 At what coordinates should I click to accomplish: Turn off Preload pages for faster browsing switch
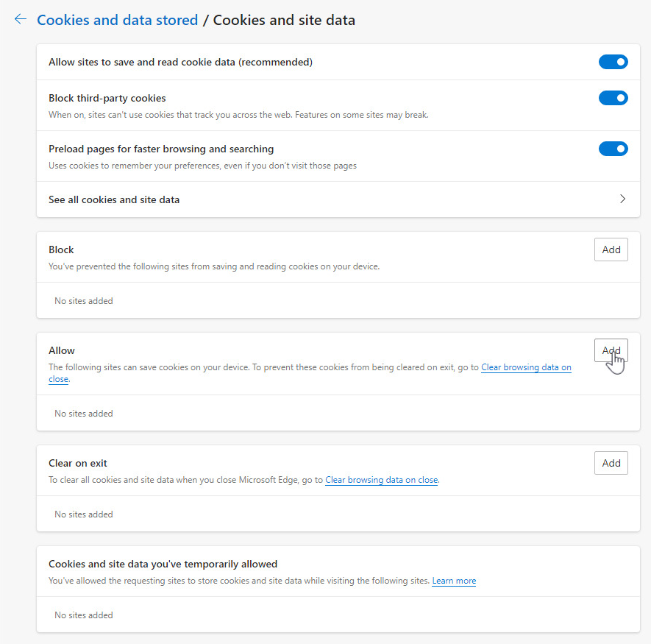click(613, 149)
